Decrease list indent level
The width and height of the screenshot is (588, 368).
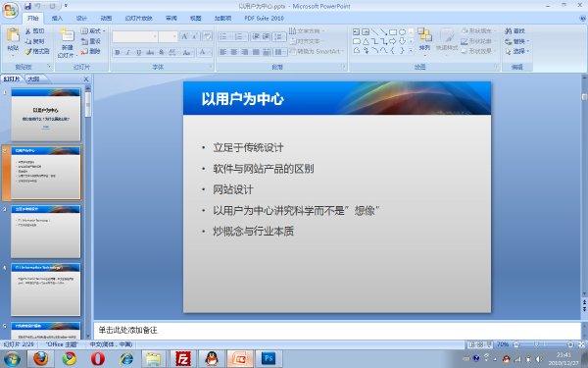256,36
